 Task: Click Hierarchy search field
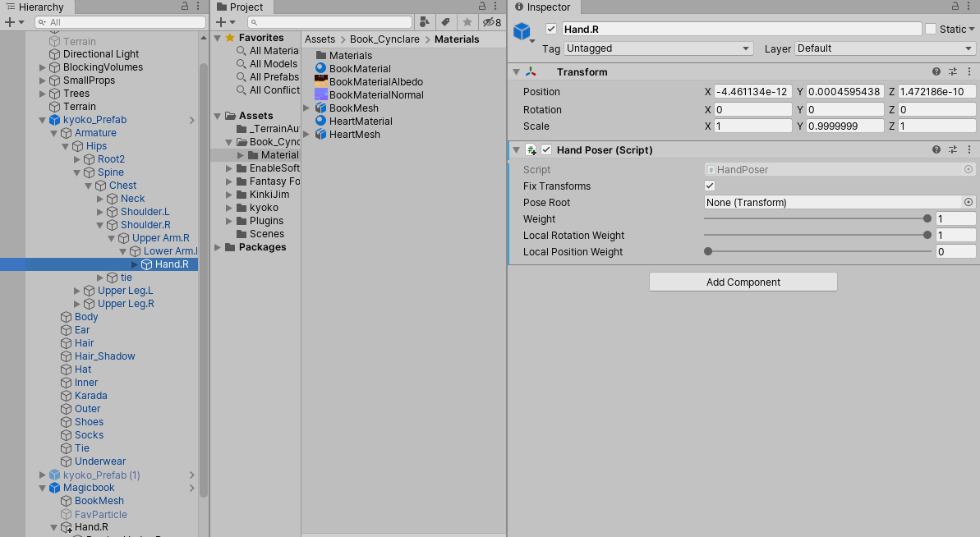click(120, 22)
